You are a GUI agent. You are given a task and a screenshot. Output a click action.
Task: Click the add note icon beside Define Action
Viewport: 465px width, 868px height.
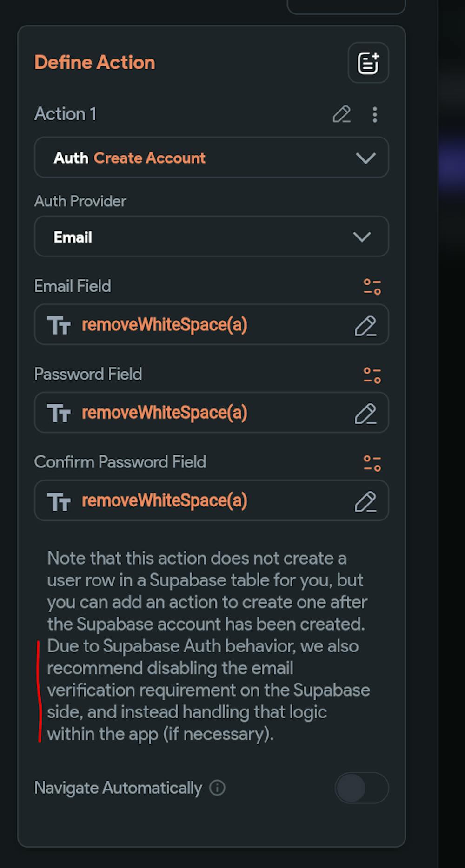pyautogui.click(x=368, y=63)
